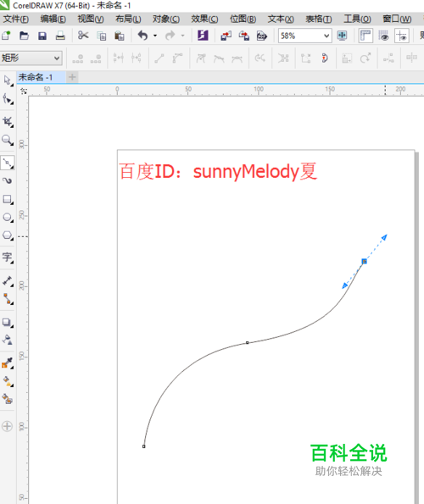The width and height of the screenshot is (424, 504).
Task: Toggle show grid button
Action: [x=383, y=36]
